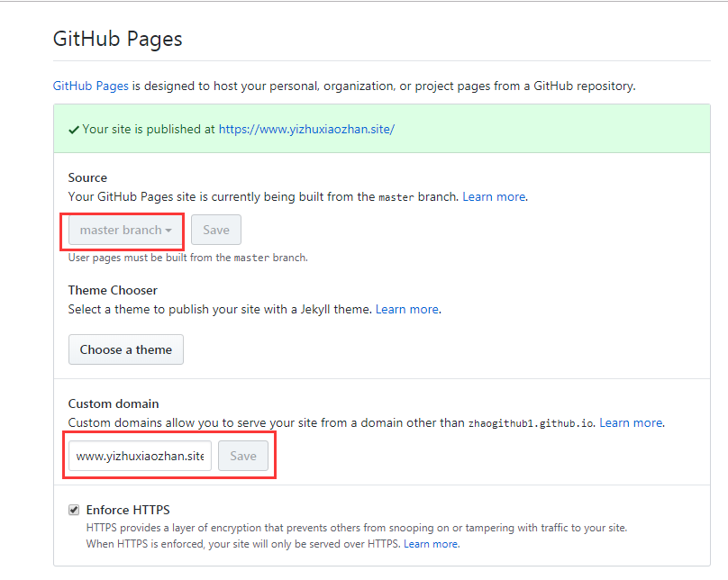Click the User pages master branch note

(189, 258)
